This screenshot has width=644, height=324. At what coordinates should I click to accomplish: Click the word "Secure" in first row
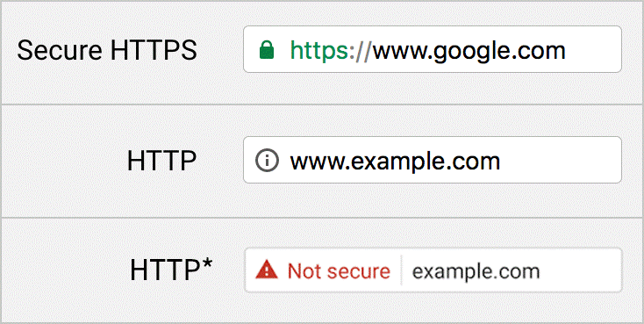[60, 50]
